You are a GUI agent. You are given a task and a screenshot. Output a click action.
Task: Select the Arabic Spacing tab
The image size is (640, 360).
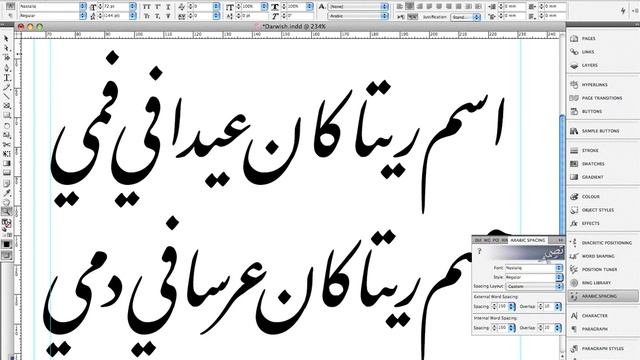(528, 240)
